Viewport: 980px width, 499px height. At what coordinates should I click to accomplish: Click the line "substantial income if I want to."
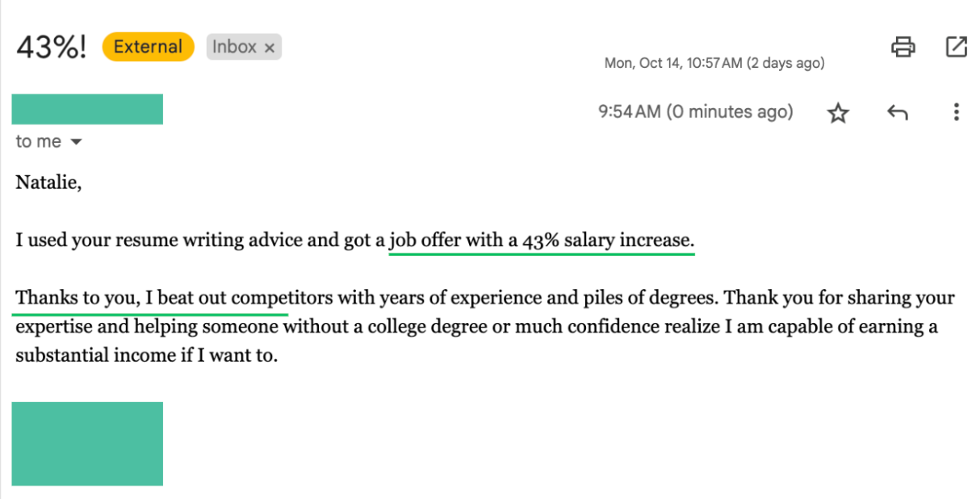pos(146,356)
